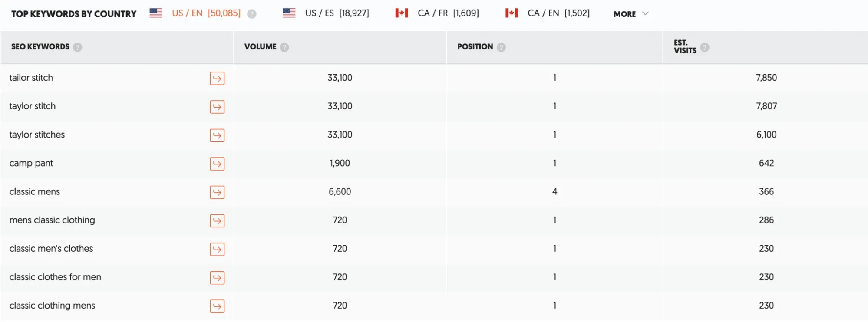Sort by Volume column header
This screenshot has width=868, height=322.
[x=260, y=46]
